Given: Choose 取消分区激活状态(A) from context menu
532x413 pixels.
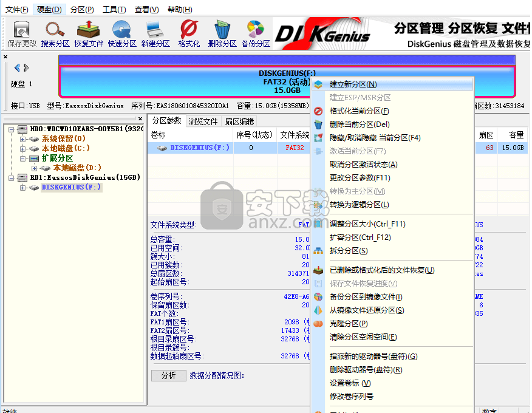Looking at the screenshot, I should [392, 164].
